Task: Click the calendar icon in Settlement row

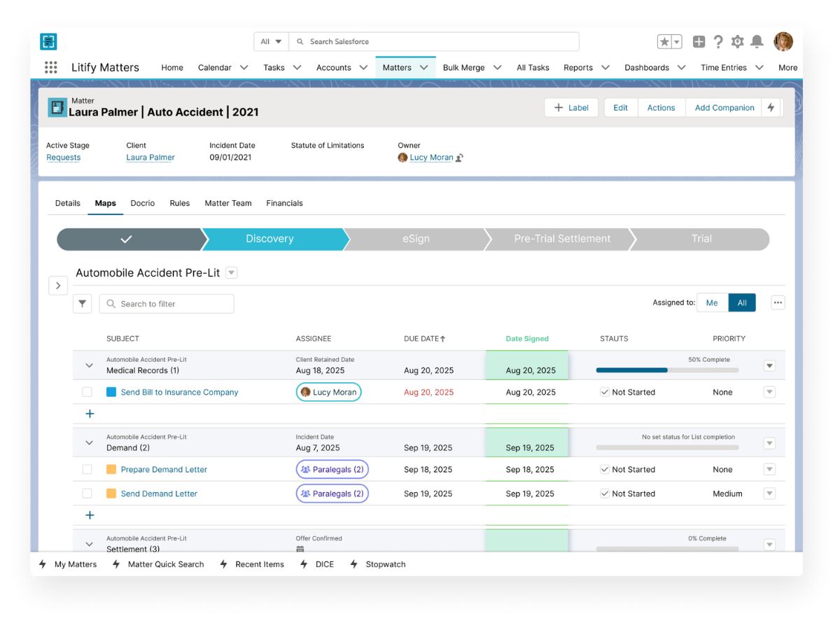Action: pyautogui.click(x=300, y=549)
